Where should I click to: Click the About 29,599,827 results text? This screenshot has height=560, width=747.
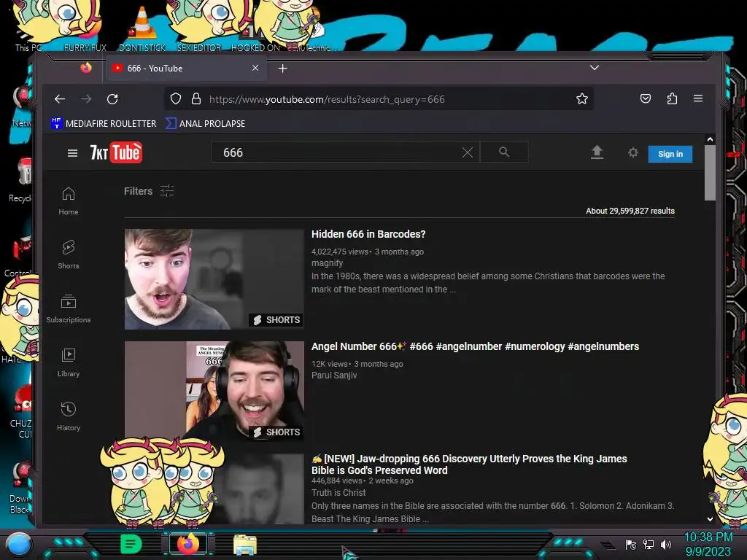point(630,211)
